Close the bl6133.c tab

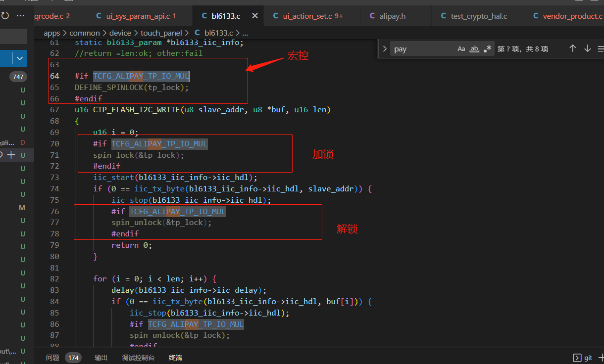[x=255, y=16]
